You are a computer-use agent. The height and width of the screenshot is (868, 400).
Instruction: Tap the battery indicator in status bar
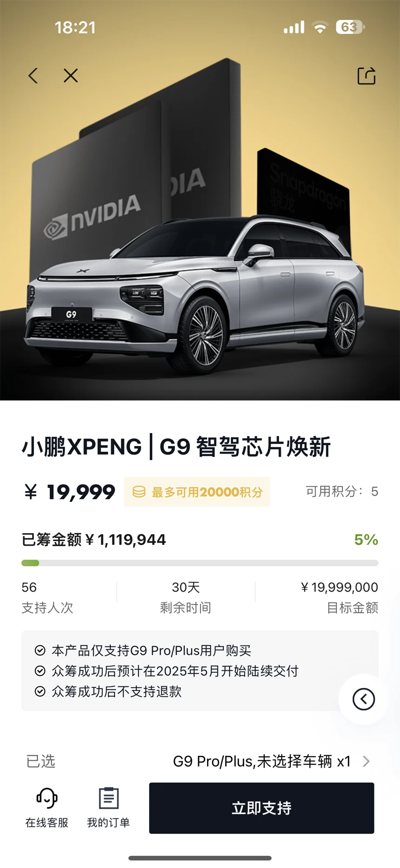pos(350,27)
